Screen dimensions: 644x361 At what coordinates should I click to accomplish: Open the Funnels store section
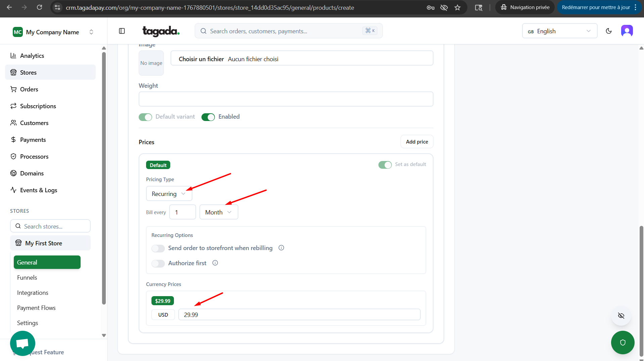coord(27,277)
